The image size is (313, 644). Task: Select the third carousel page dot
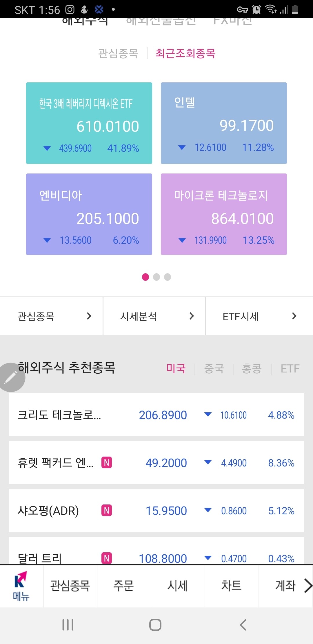point(168,277)
